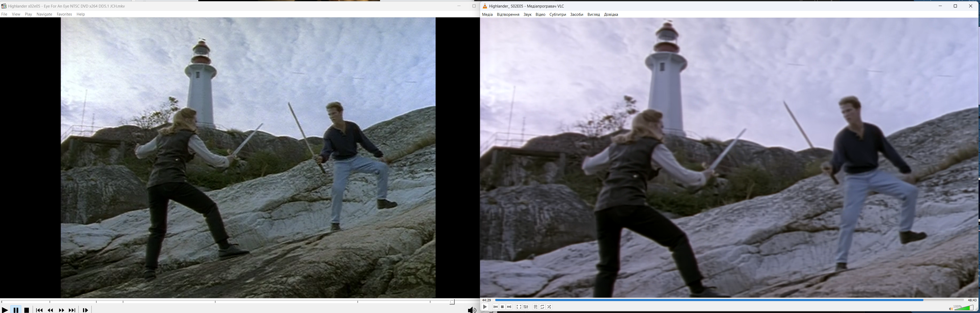Open the Засоби menu in VLC
This screenshot has width=980, height=313.
coord(577,15)
